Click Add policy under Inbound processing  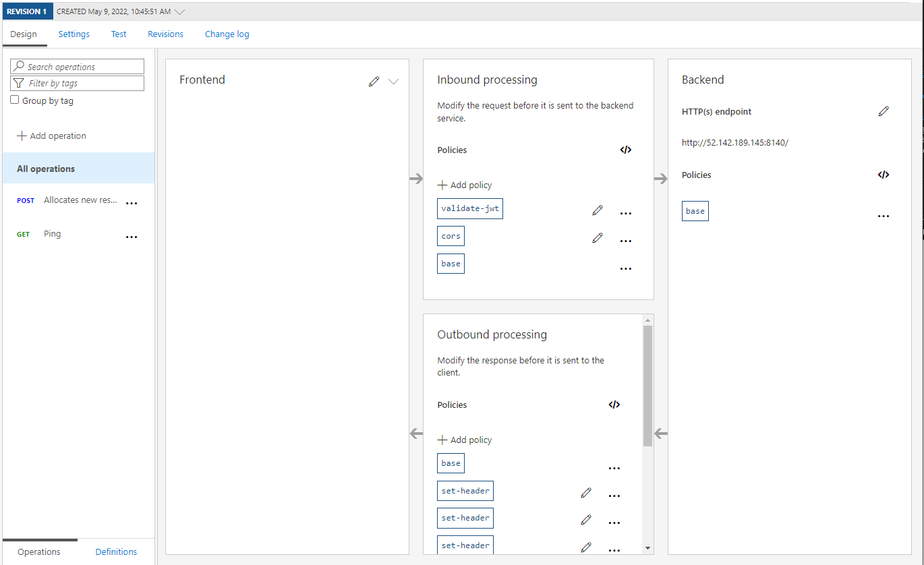click(465, 185)
